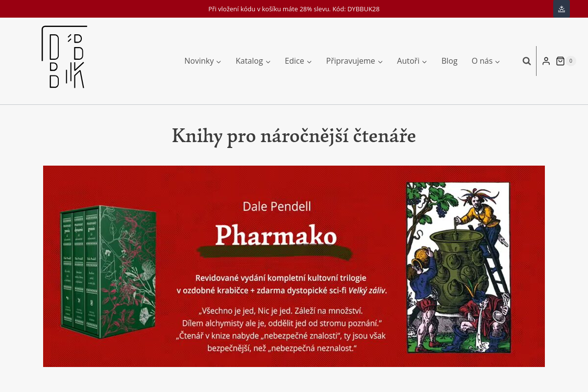
Task: Open the search magnifier icon
Action: click(x=527, y=61)
